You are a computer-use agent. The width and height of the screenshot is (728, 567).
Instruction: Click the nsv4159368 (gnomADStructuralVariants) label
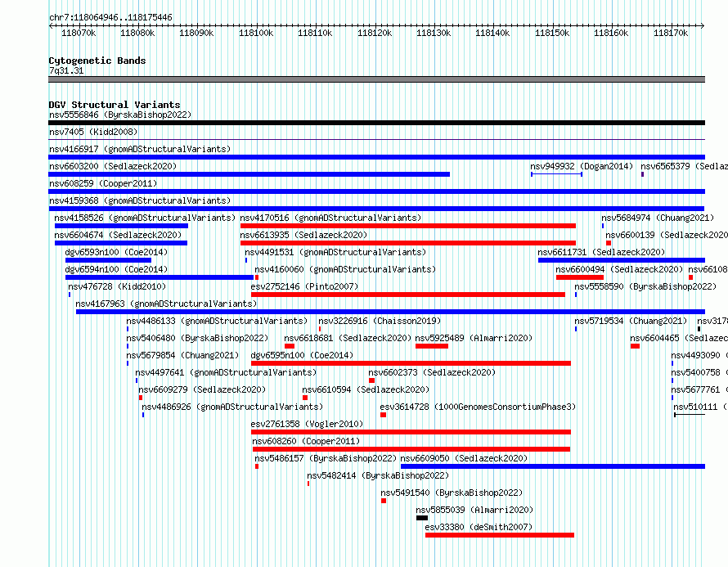(140, 200)
